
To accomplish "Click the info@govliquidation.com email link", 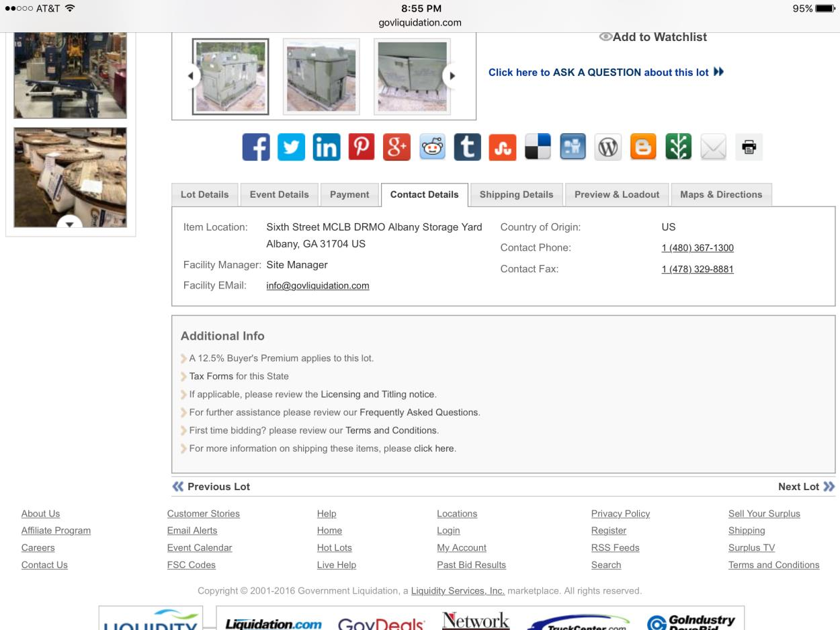I will pyautogui.click(x=318, y=286).
